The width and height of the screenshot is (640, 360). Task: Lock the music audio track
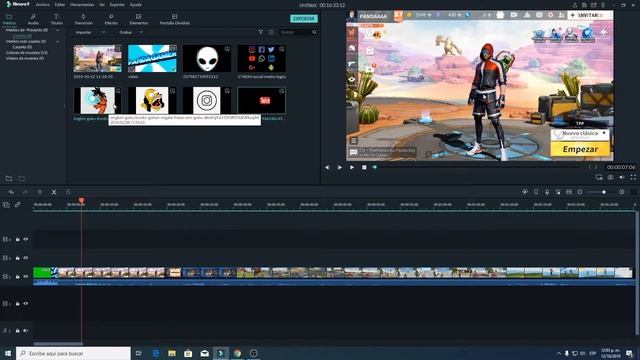click(x=18, y=331)
